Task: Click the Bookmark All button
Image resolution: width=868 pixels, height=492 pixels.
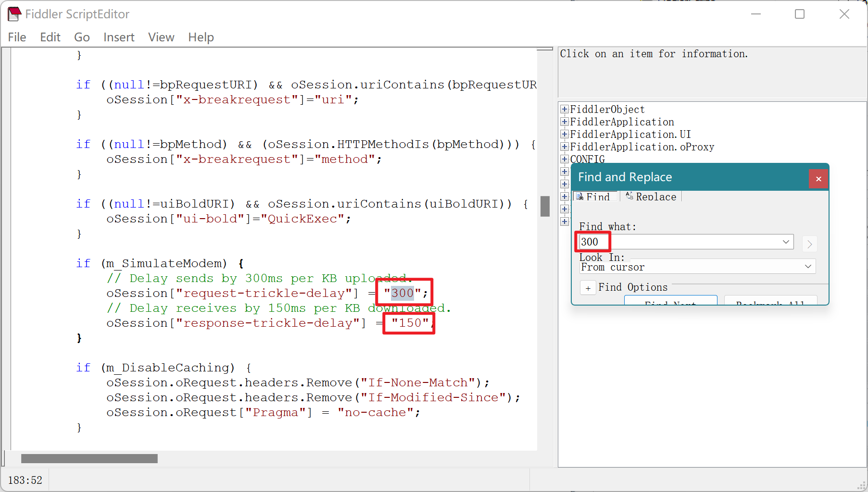Action: [x=770, y=303]
